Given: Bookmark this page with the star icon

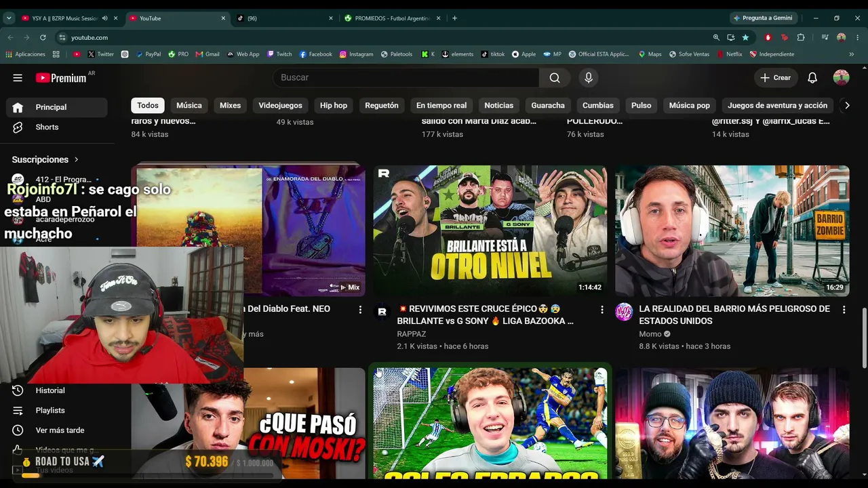Looking at the screenshot, I should [746, 37].
